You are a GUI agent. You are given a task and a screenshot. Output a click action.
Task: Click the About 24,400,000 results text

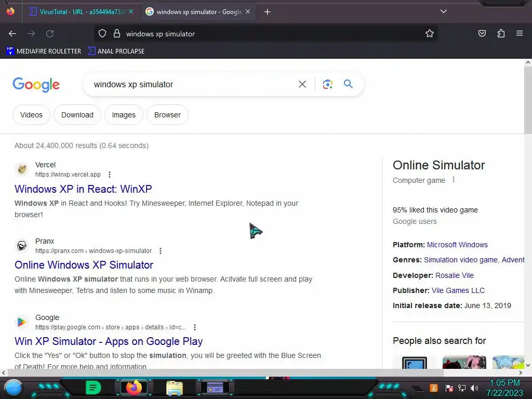pos(82,145)
